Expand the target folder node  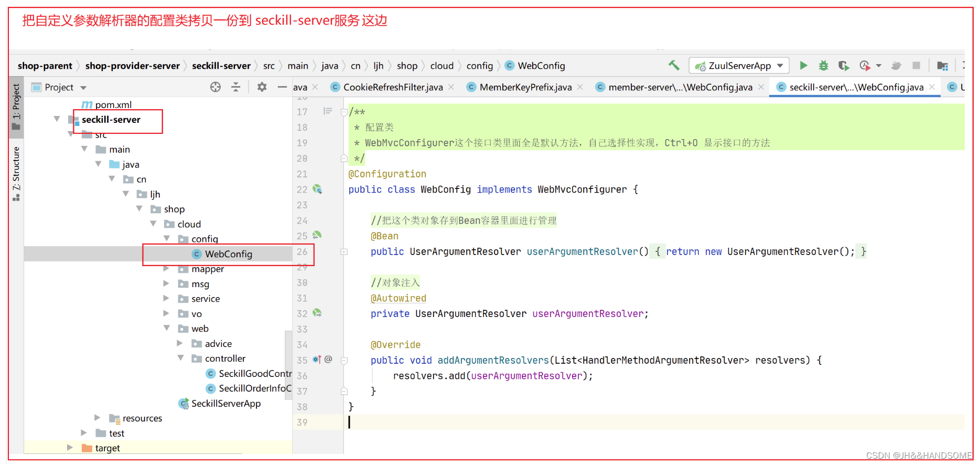tap(70, 448)
